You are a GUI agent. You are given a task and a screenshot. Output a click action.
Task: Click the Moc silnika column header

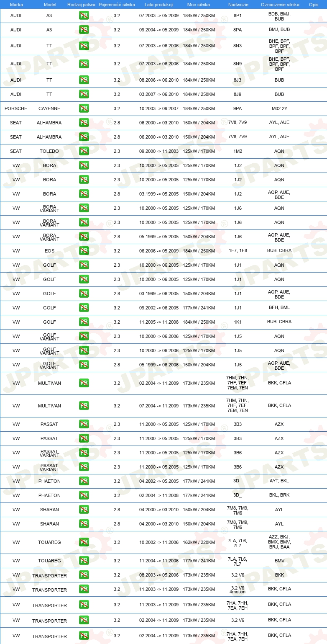pos(199,4)
